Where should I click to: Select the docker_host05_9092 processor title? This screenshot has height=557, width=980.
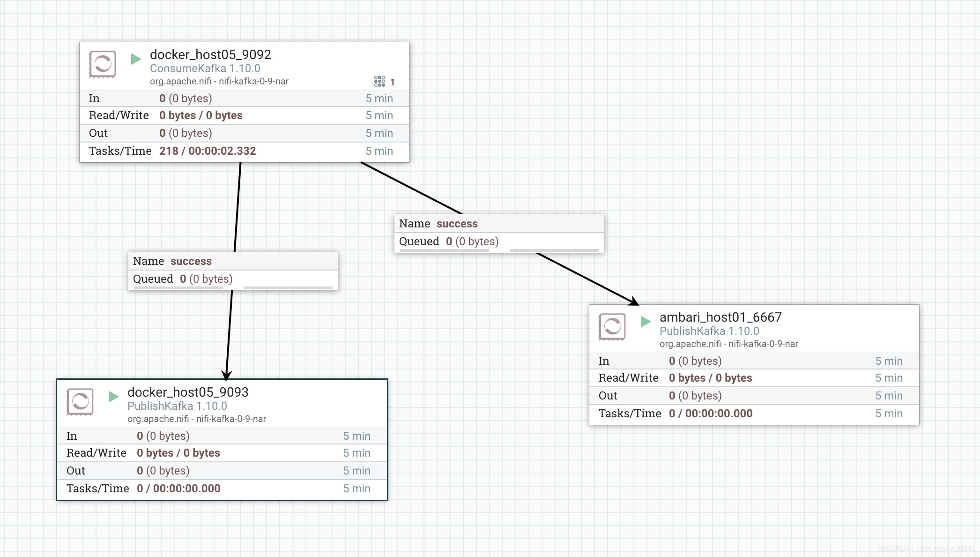tap(210, 54)
